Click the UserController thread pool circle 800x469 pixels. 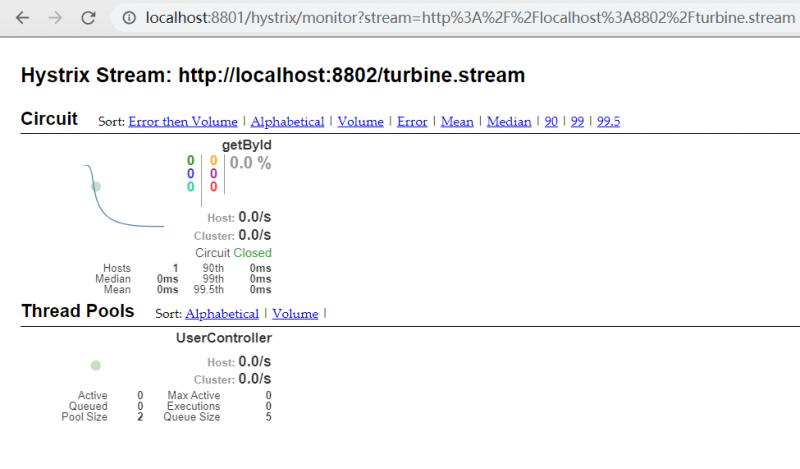tap(96, 365)
